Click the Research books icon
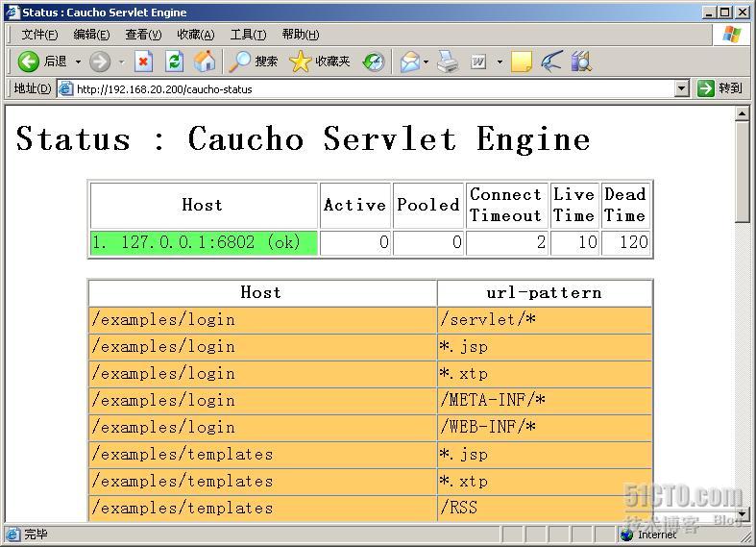 pyautogui.click(x=581, y=62)
